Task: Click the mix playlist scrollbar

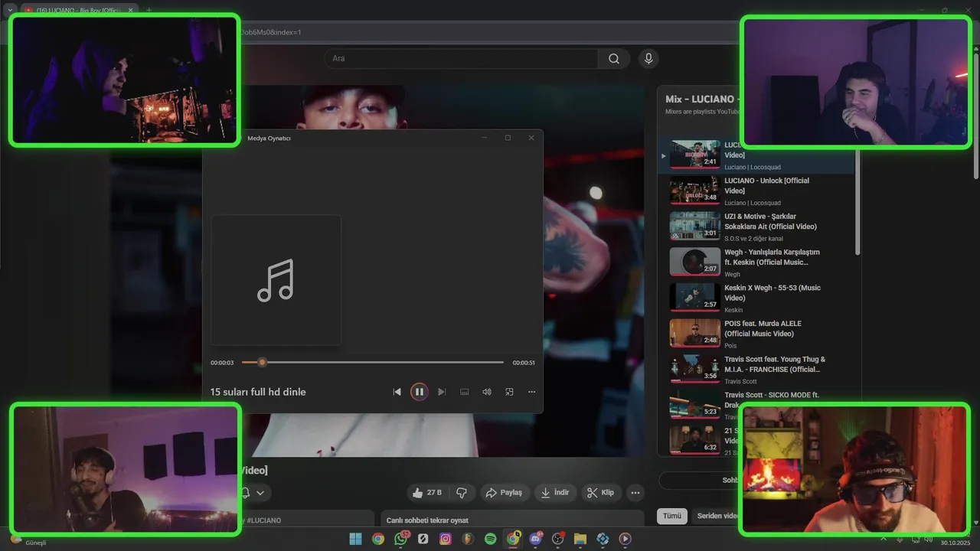Action: 857,203
